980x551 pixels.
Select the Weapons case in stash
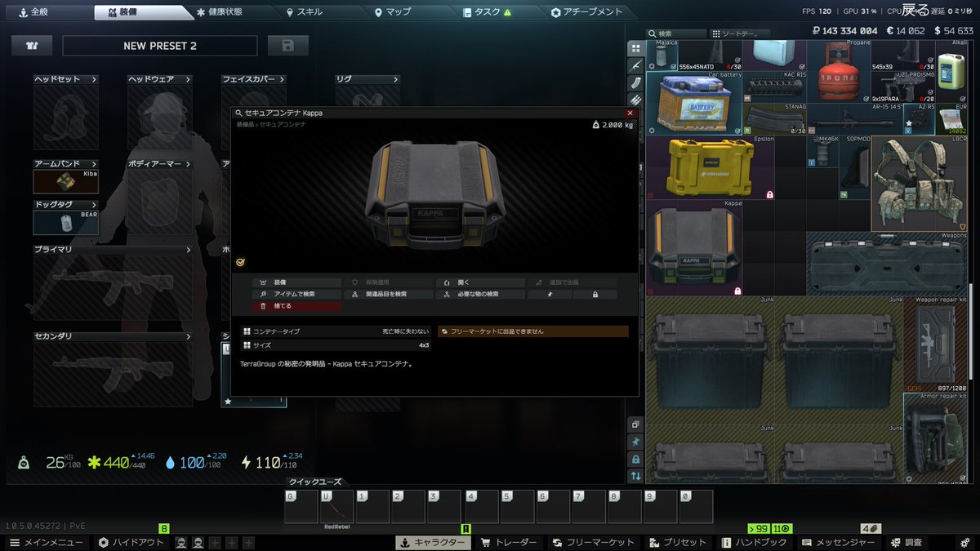pyautogui.click(x=887, y=264)
